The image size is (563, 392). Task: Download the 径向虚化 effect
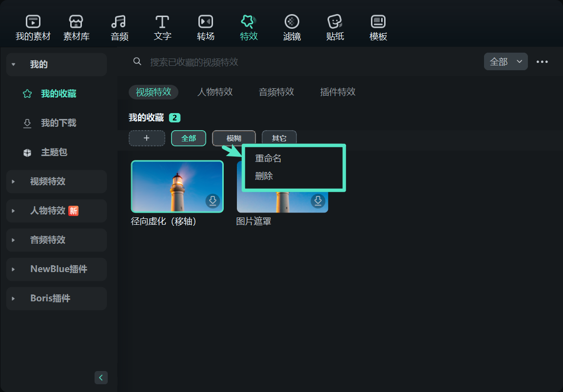213,201
